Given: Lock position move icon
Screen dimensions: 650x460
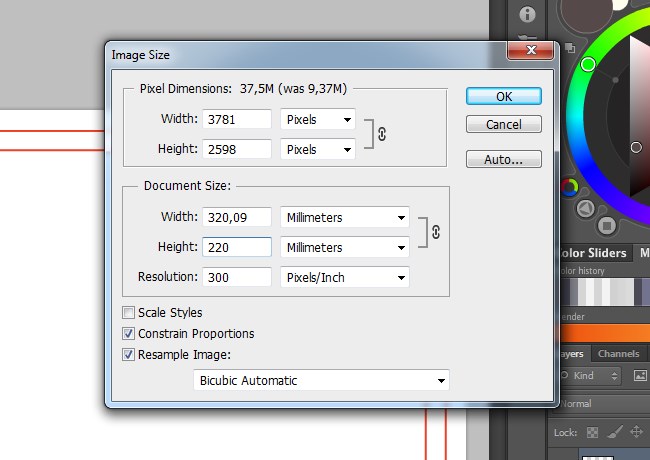Looking at the screenshot, I should pos(636,432).
